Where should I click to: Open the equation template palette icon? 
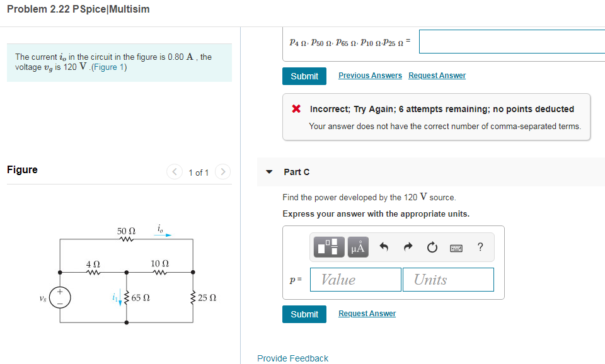click(327, 247)
